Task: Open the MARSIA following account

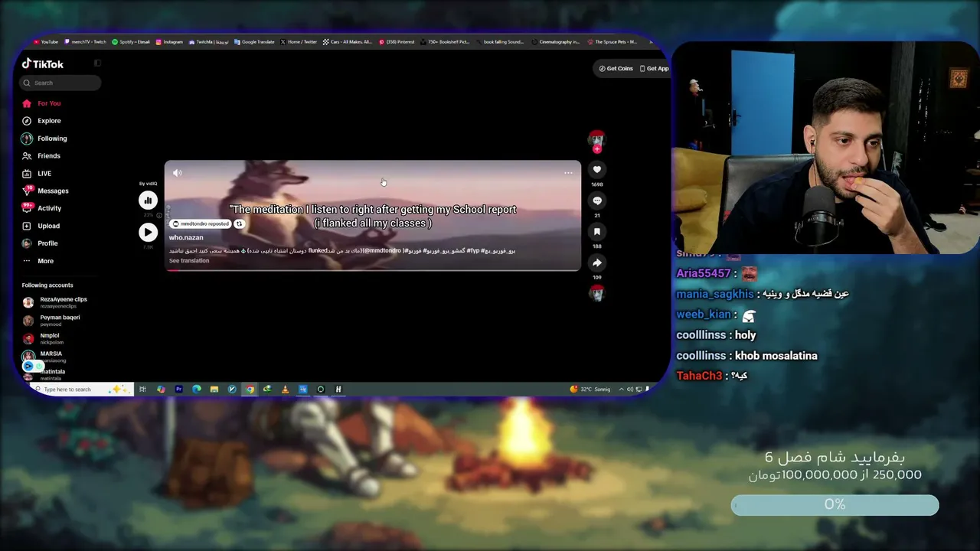Action: click(x=44, y=357)
